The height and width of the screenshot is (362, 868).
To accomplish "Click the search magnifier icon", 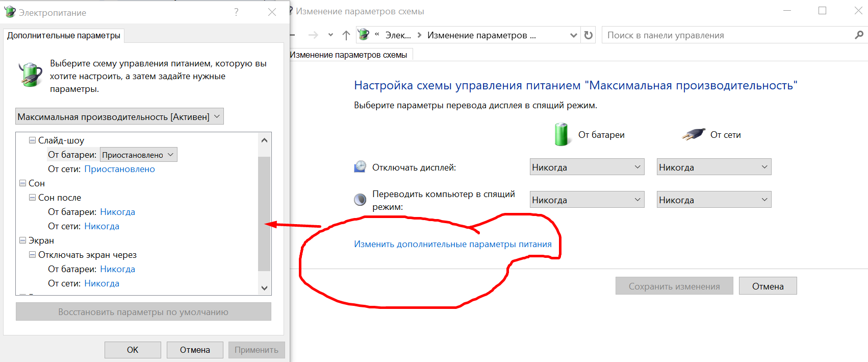I will pos(859,35).
